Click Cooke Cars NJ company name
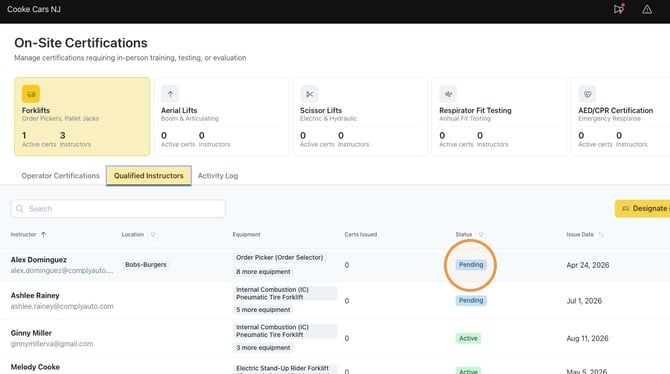Screen dimensions: 670x374 [x=34, y=9]
